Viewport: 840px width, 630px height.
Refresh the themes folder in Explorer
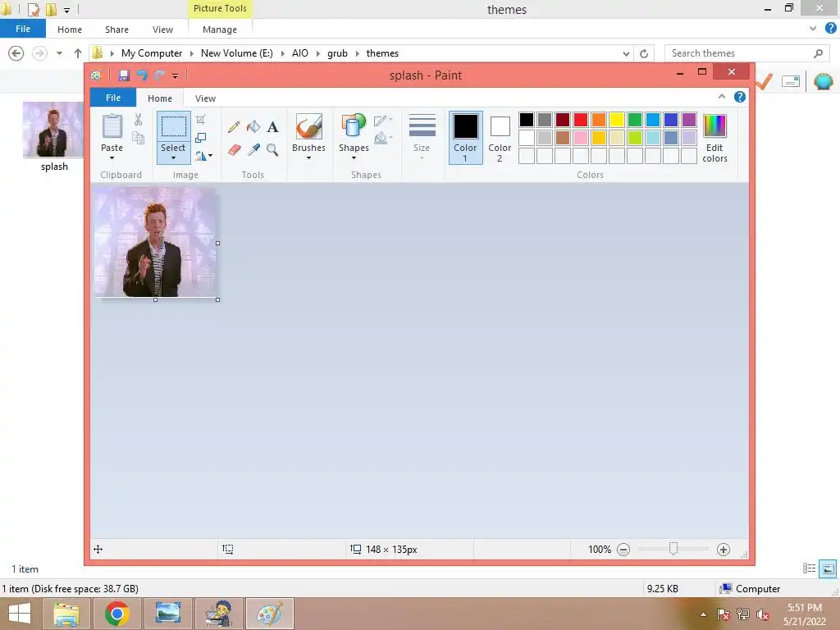(x=644, y=53)
